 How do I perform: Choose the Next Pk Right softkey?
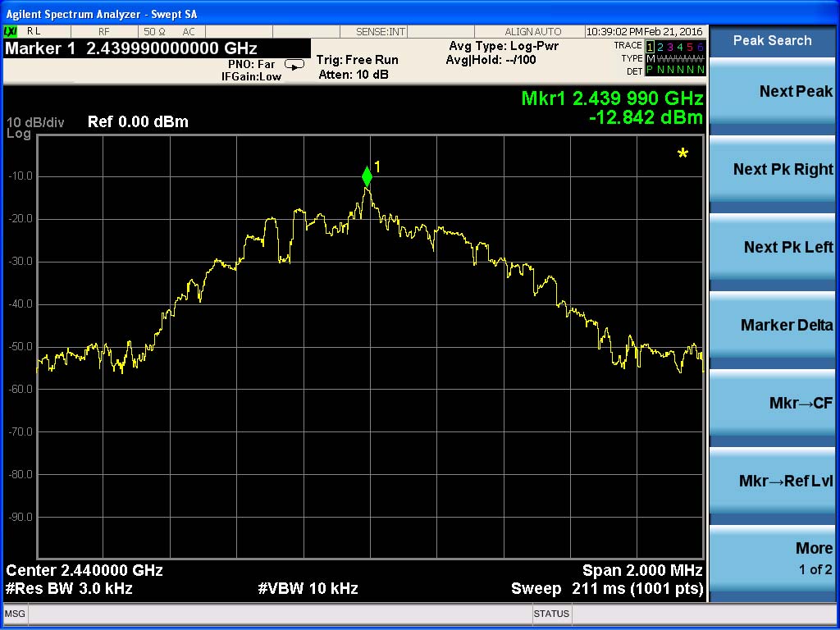click(x=773, y=169)
